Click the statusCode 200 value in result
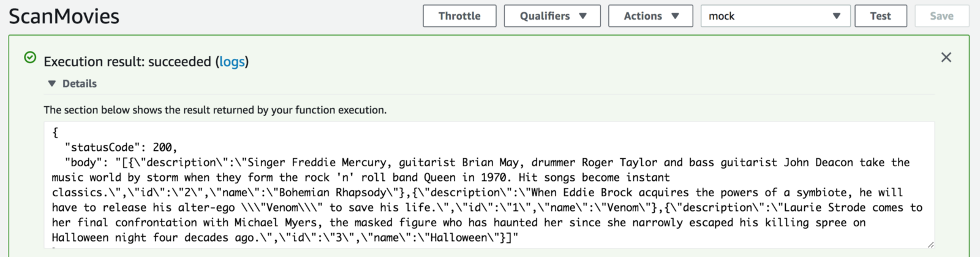Image resolution: width=980 pixels, height=257 pixels. tap(162, 148)
